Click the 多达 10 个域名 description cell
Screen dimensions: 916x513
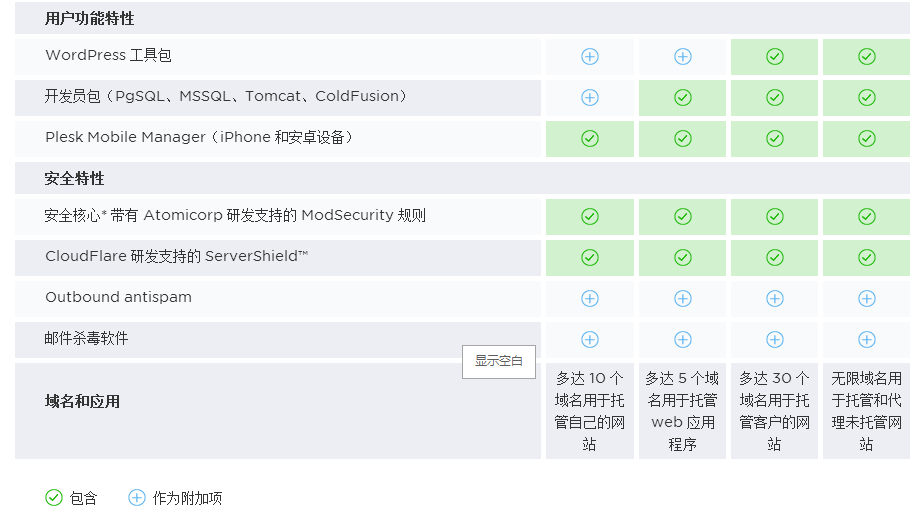click(589, 411)
